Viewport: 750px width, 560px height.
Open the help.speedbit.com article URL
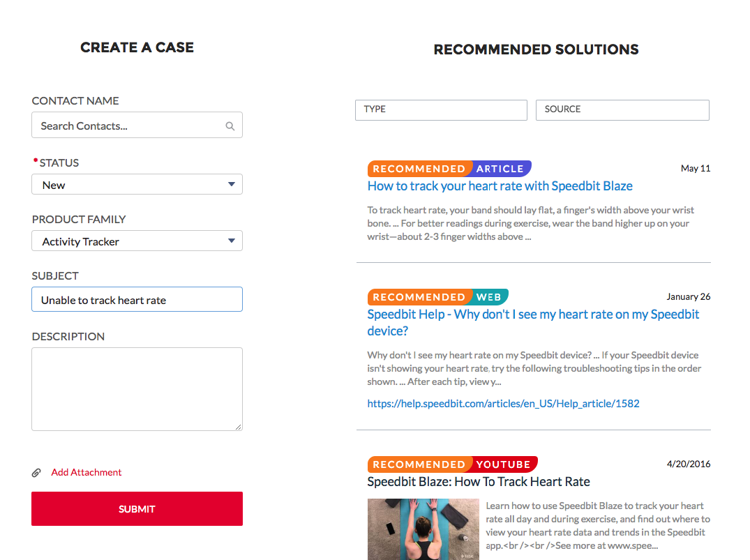(x=503, y=403)
